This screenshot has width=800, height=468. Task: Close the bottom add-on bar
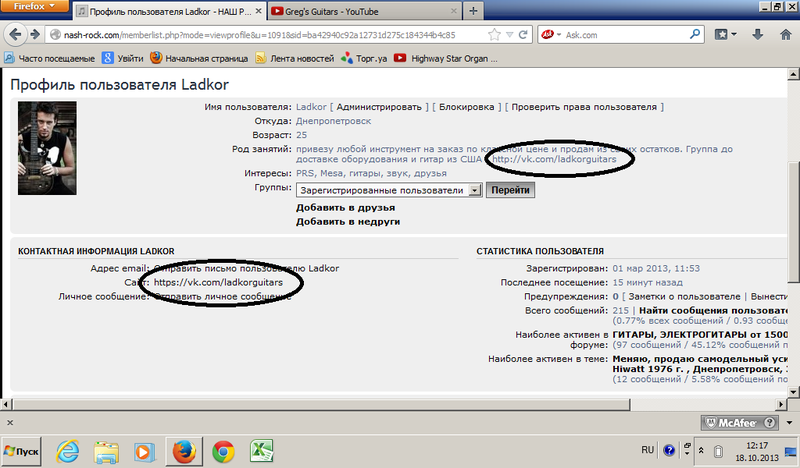[10, 423]
